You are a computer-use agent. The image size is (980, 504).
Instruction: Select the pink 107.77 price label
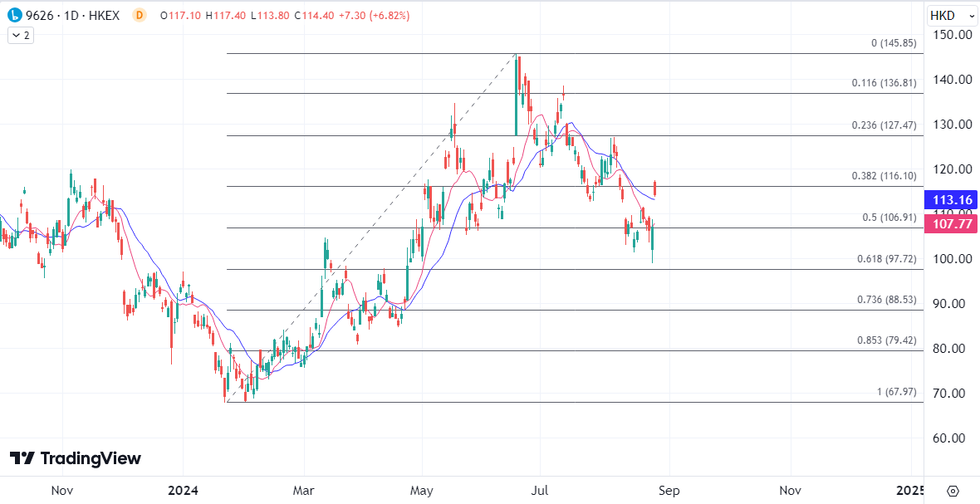pos(950,223)
